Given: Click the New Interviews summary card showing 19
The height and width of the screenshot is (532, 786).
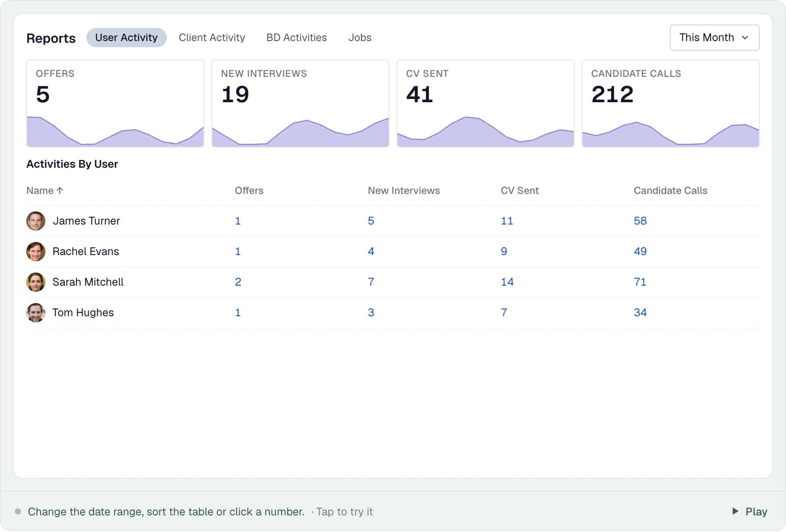Looking at the screenshot, I should pyautogui.click(x=300, y=104).
